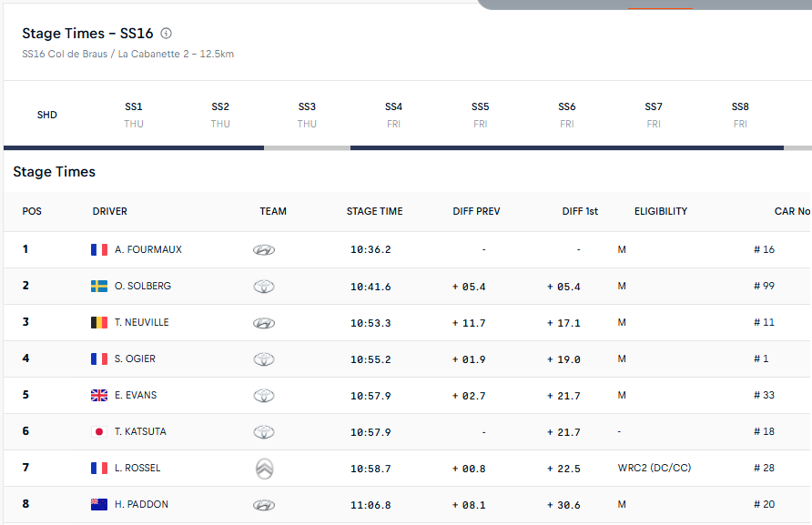This screenshot has width=812, height=525.
Task: Click the UK flag beside E. Evans
Action: pos(99,395)
